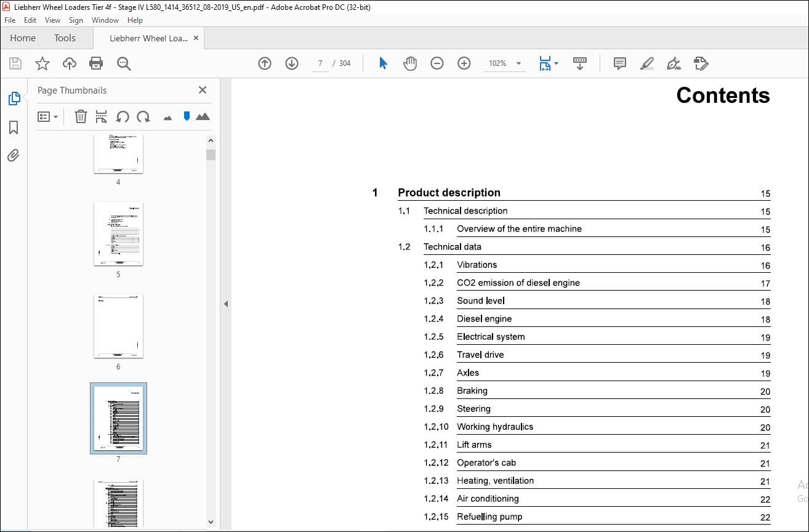Open the thumbnail options dropdown menu

coord(48,116)
